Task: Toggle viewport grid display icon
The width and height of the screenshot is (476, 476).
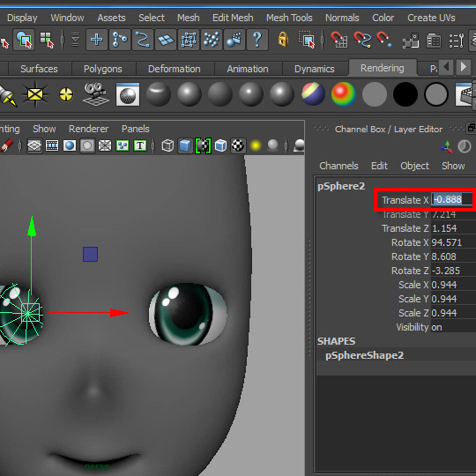Action: tap(34, 145)
